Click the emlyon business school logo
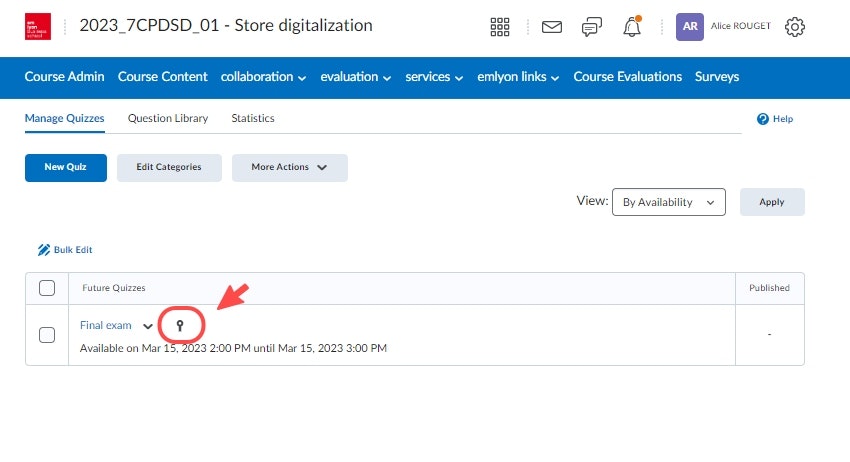Screen dimensions: 850x462 [x=37, y=26]
